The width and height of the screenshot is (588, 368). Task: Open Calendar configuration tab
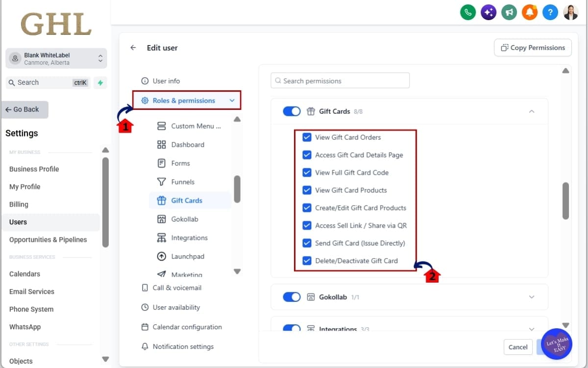[x=181, y=327]
